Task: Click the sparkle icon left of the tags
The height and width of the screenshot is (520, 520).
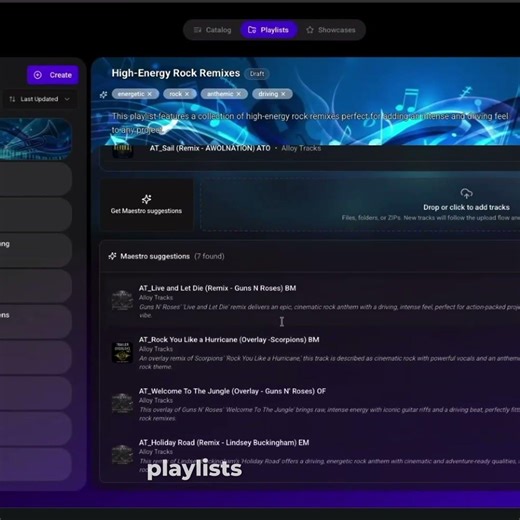Action: 103,95
